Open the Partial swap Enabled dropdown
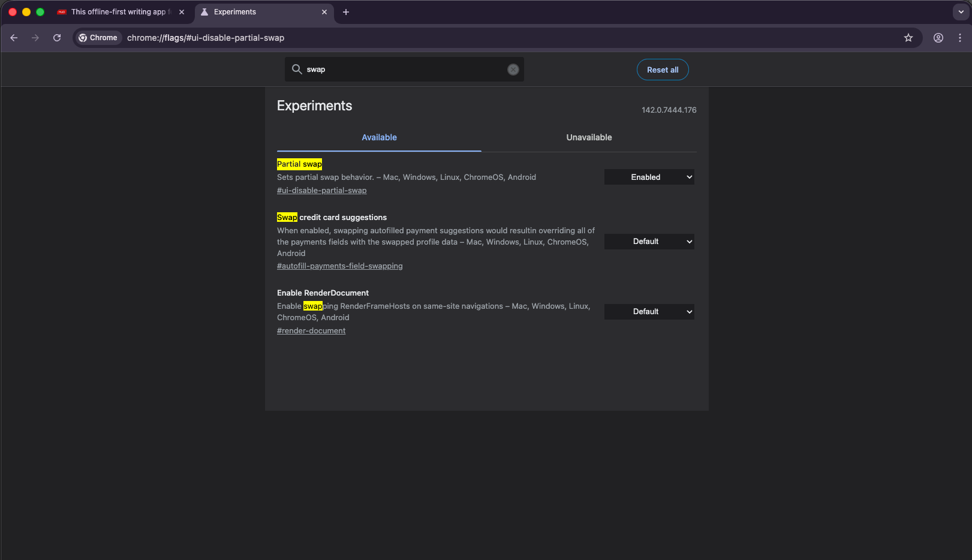 click(x=649, y=177)
